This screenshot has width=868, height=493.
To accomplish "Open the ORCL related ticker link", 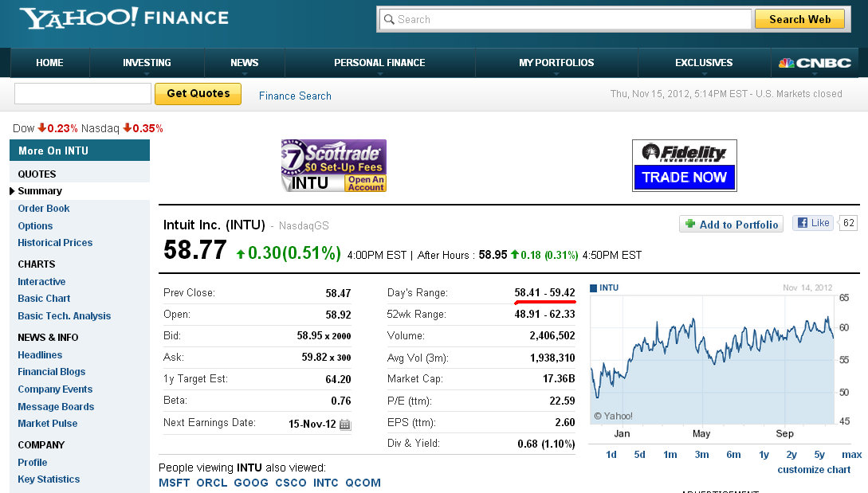I will [x=211, y=483].
